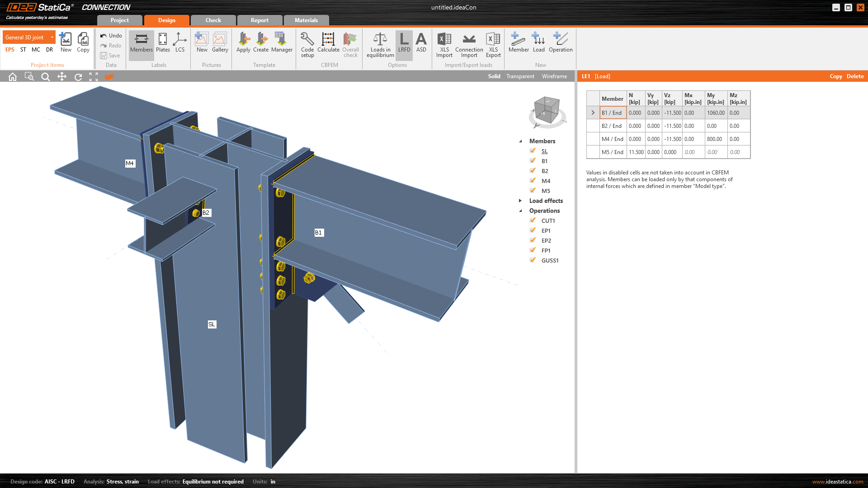The height and width of the screenshot is (488, 868).
Task: Click Delete in the LE1 header
Action: coord(855,76)
